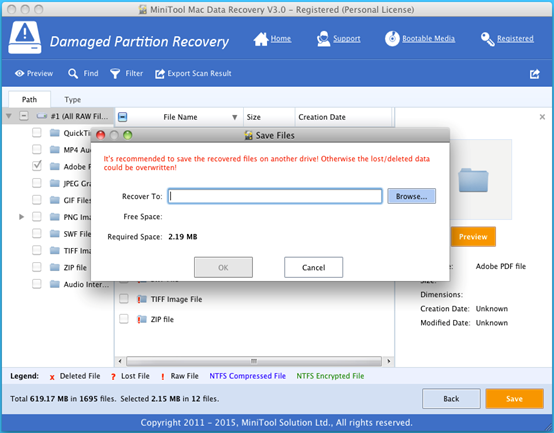Click the folder thumbnail in preview pane

point(473,180)
